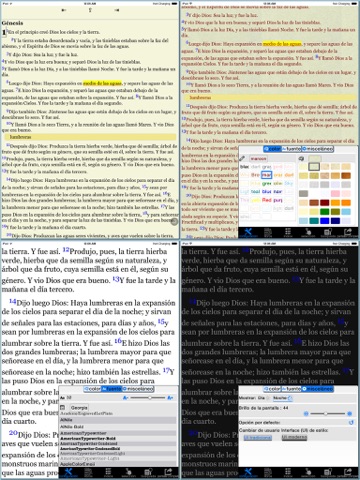Open the background color selector beside paint icon
The height and width of the screenshot is (480, 360).
click(x=314, y=159)
